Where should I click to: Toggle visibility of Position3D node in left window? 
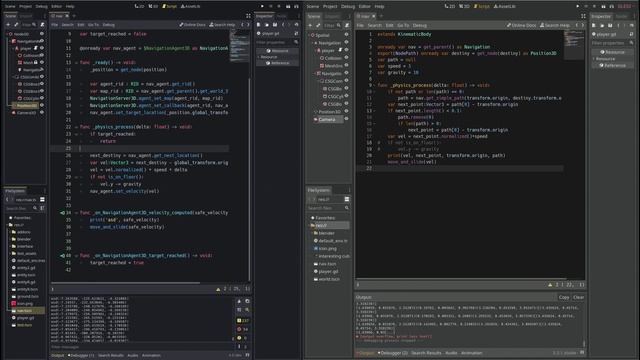[x=42, y=105]
